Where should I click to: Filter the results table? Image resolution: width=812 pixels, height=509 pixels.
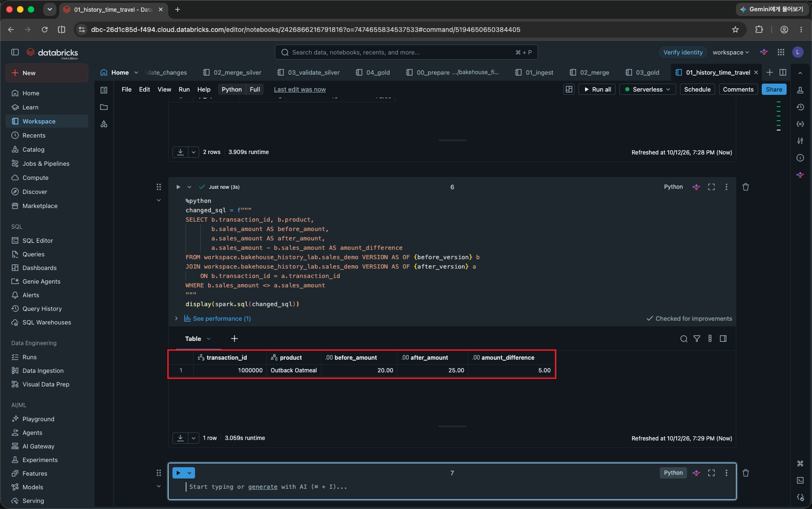coord(697,339)
